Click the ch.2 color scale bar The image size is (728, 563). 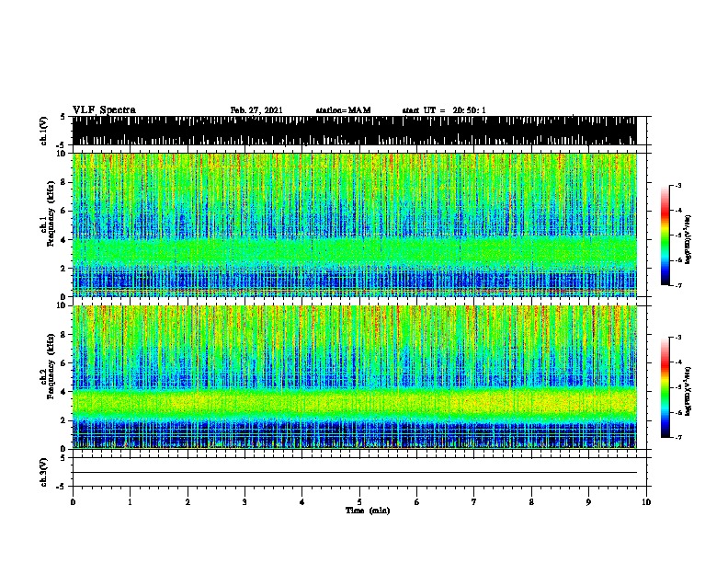(x=665, y=387)
